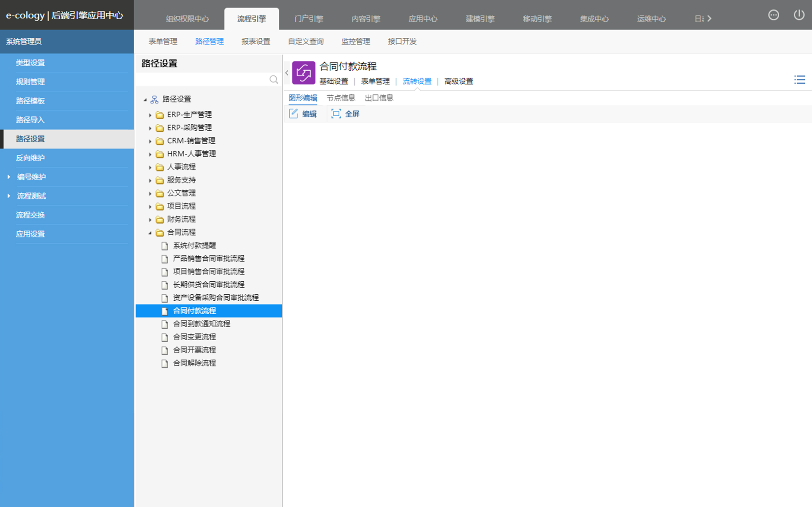Open the 门户引擎 top tab

309,19
